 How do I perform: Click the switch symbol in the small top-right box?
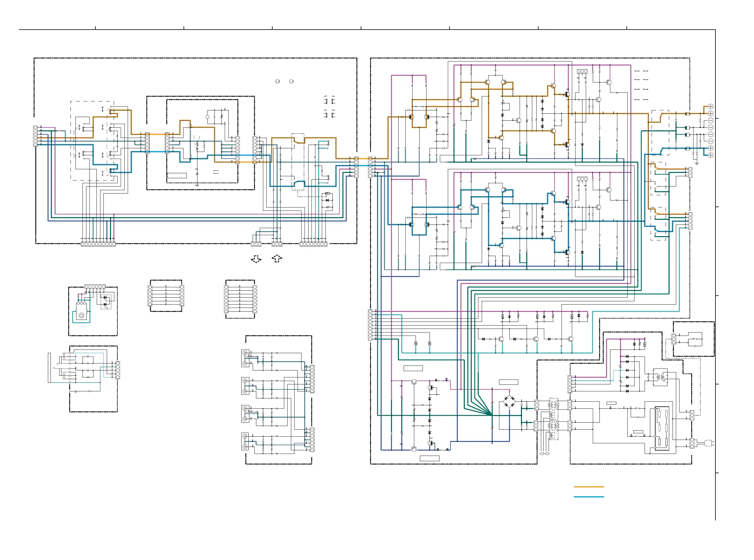click(x=695, y=339)
